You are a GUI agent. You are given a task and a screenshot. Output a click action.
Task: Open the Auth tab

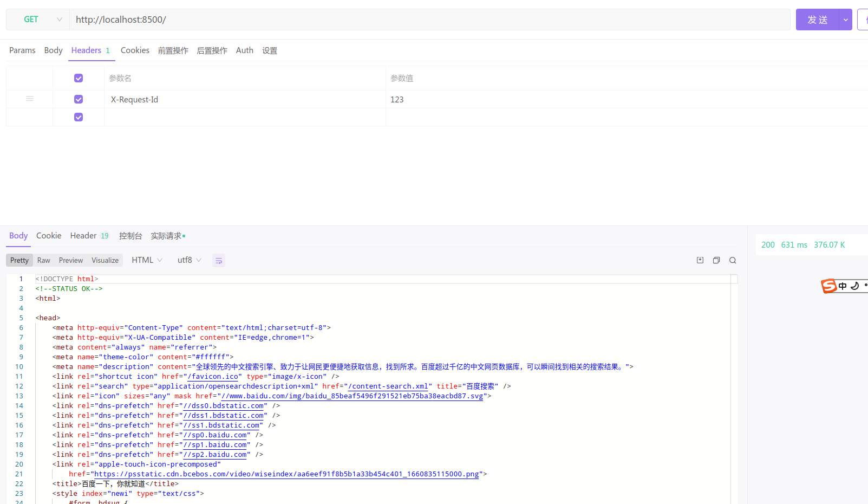[245, 50]
